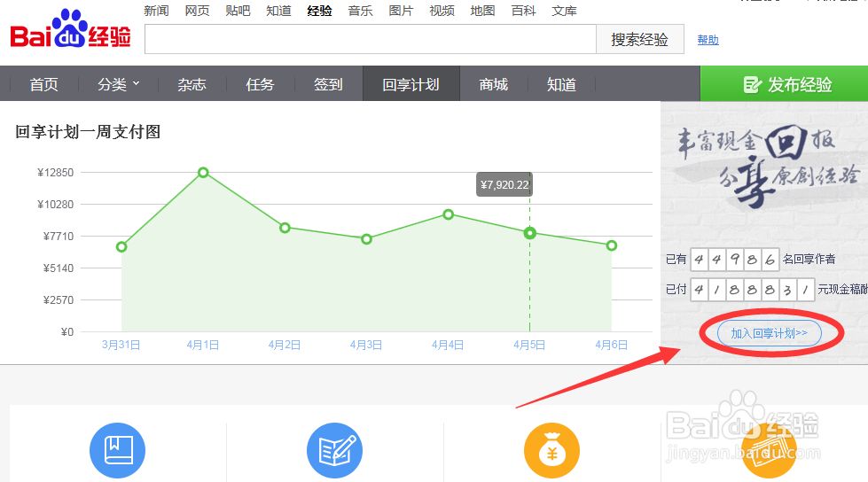
Task: Select the 3月31日 chart data point
Action: [x=121, y=247]
